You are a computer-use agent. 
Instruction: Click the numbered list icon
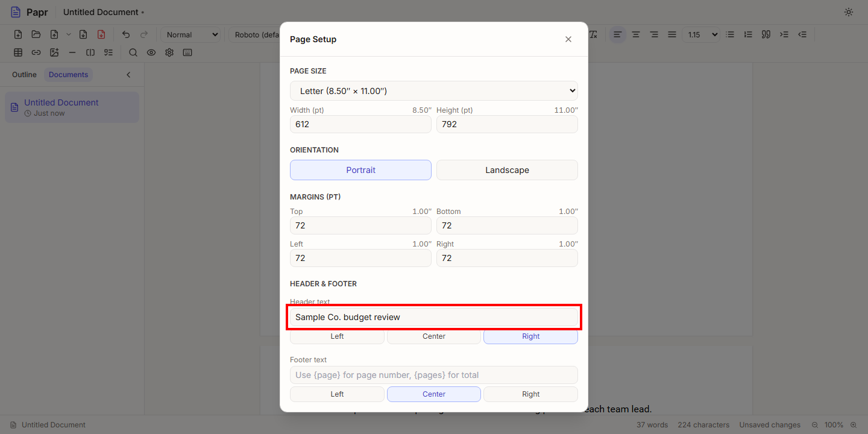tap(748, 34)
